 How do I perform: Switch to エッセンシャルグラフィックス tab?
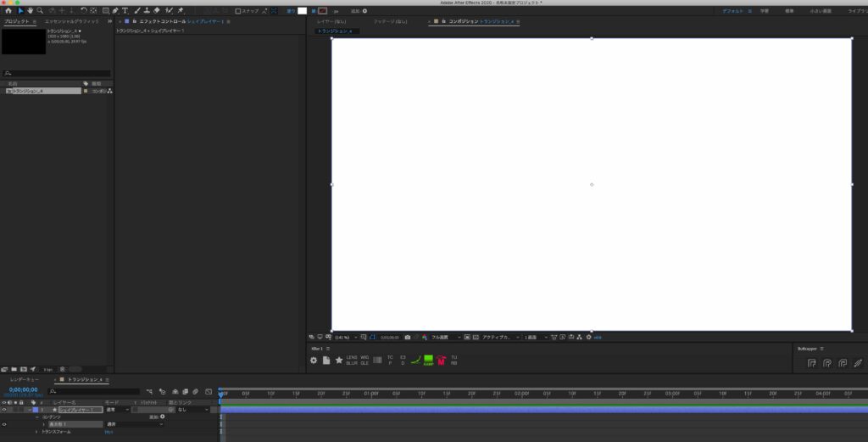click(x=71, y=21)
